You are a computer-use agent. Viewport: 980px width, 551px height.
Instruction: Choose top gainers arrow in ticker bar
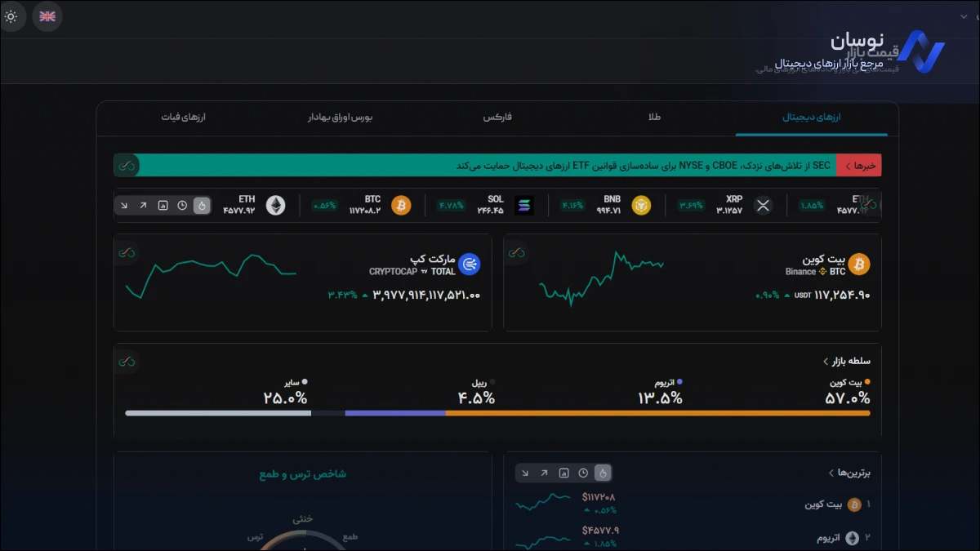tap(143, 206)
